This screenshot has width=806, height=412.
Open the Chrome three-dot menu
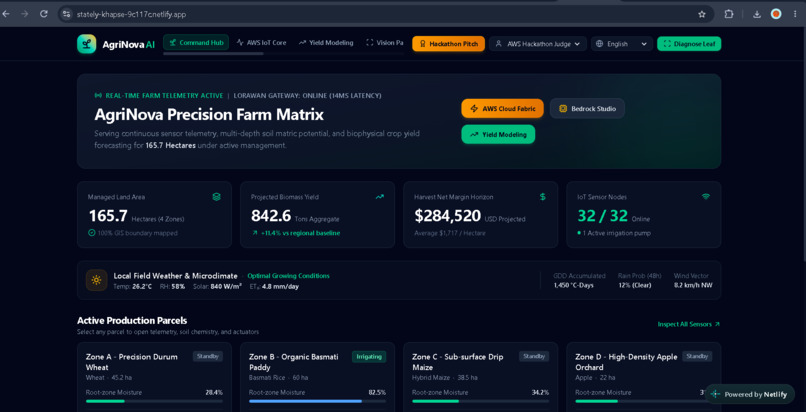pos(795,14)
